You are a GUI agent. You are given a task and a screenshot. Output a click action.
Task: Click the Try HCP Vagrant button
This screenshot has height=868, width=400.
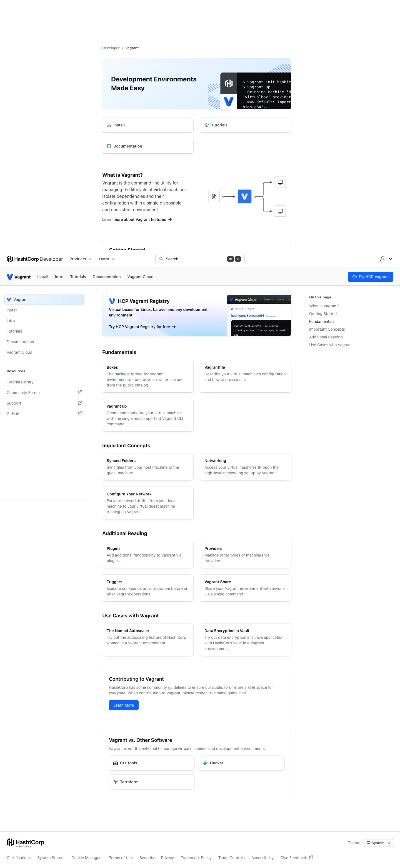370,277
